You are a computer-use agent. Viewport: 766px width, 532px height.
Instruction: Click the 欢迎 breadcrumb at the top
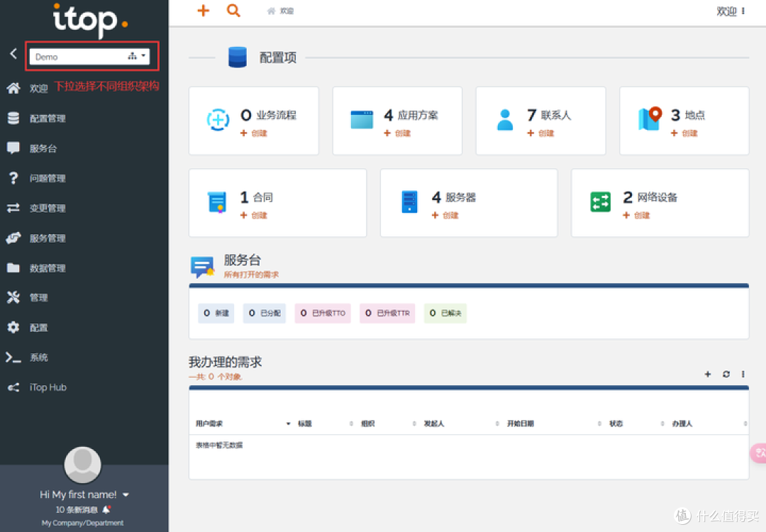pyautogui.click(x=280, y=11)
